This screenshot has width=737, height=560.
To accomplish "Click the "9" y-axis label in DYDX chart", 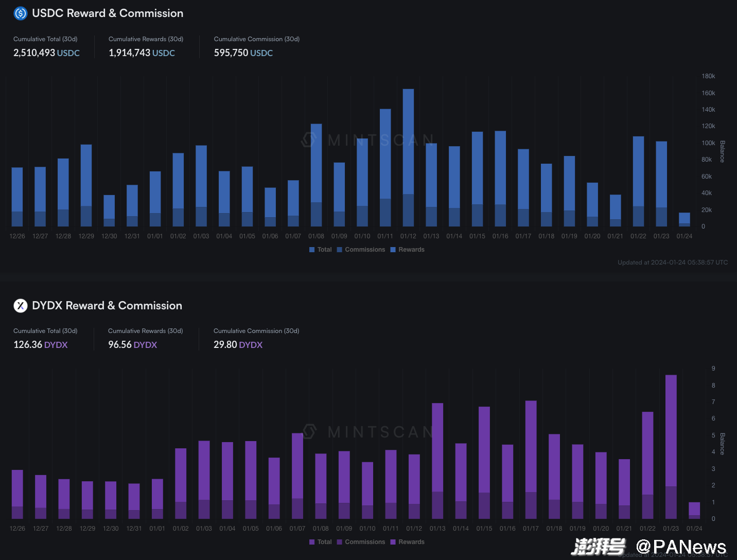I will (713, 369).
